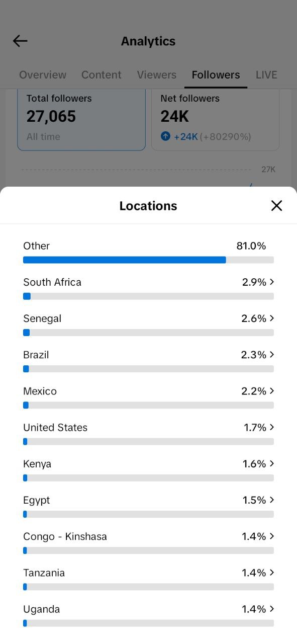The image size is (297, 644).
Task: Close the Locations sheet
Action: 276,205
